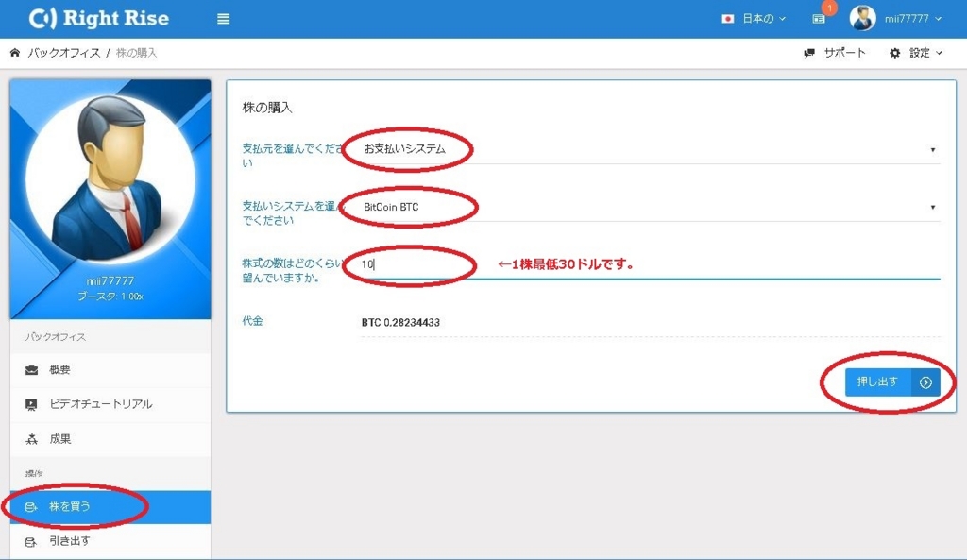Click the mii77777 name under profile picture

pyautogui.click(x=110, y=281)
